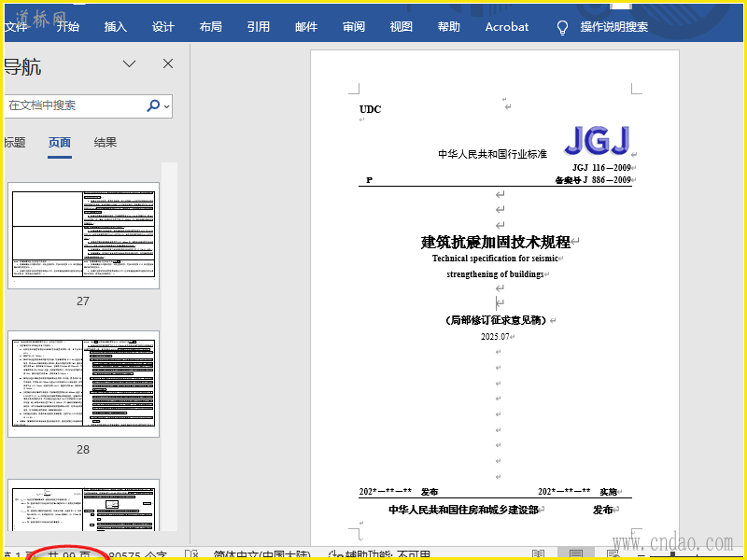Select the 审阅 ribbon tab
Screen dimensions: 747x560
[x=354, y=27]
